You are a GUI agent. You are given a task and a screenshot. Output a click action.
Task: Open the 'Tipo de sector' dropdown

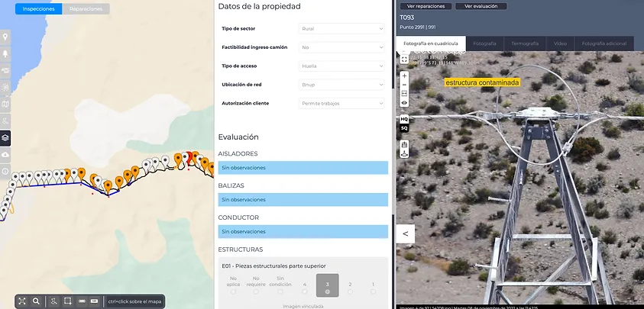341,29
